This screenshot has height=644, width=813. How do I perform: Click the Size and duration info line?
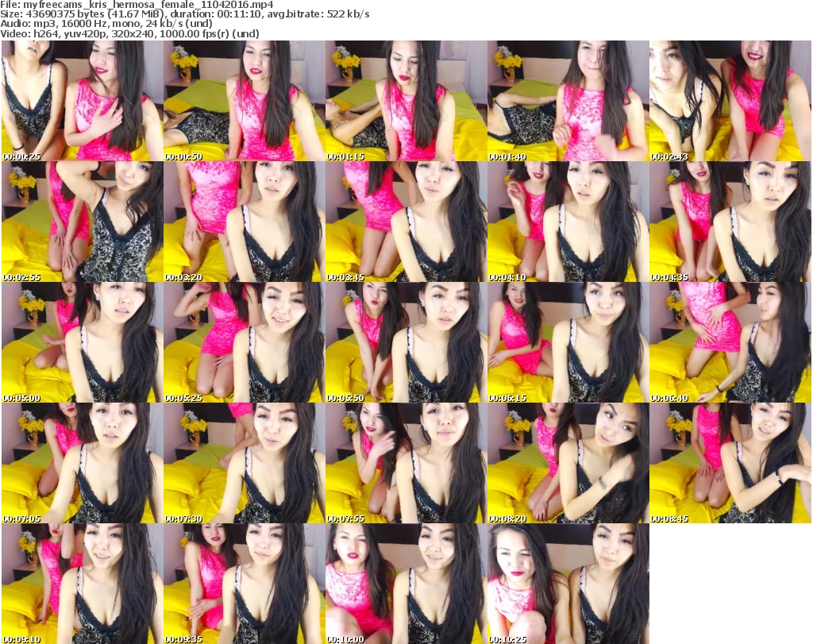click(185, 14)
